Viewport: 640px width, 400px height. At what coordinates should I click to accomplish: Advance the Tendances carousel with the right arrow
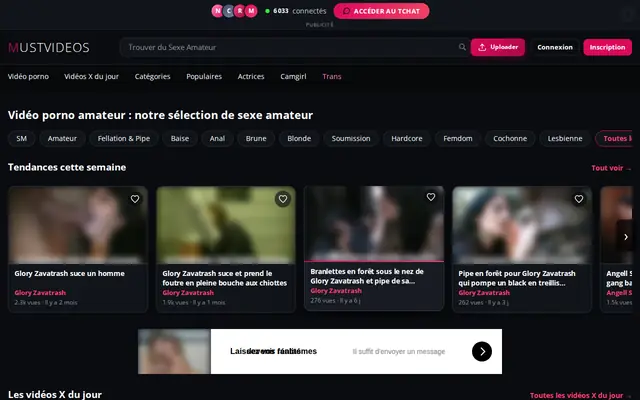[x=625, y=237]
